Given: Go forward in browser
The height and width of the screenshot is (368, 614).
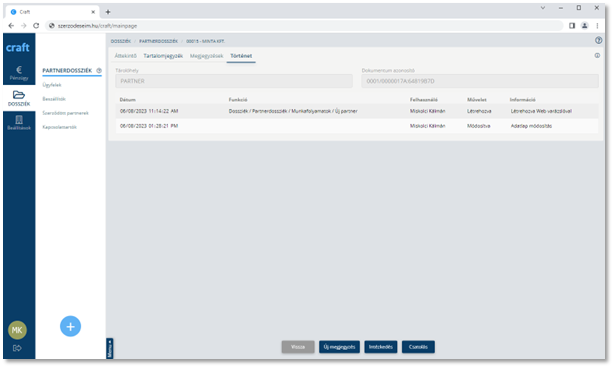Looking at the screenshot, I should (x=23, y=25).
